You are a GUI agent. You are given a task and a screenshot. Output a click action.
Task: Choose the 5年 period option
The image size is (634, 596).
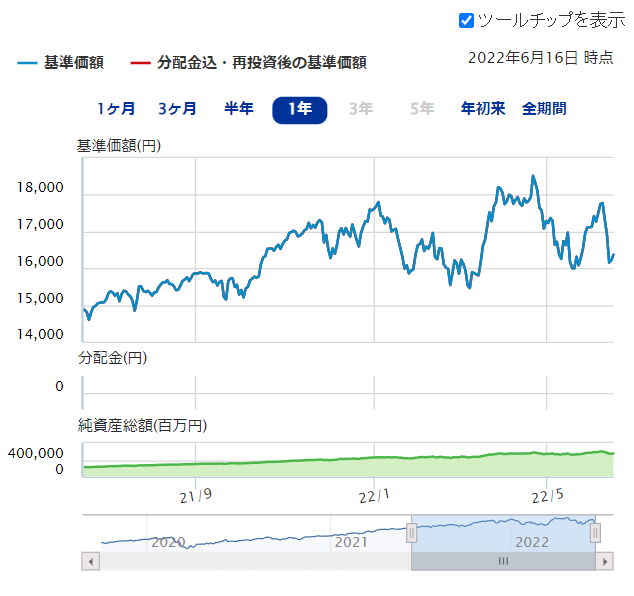tap(422, 109)
